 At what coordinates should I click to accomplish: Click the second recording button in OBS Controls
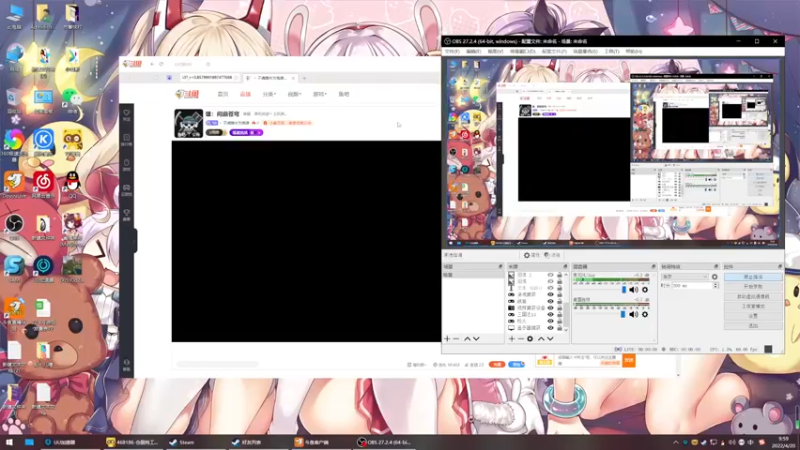coord(753,287)
